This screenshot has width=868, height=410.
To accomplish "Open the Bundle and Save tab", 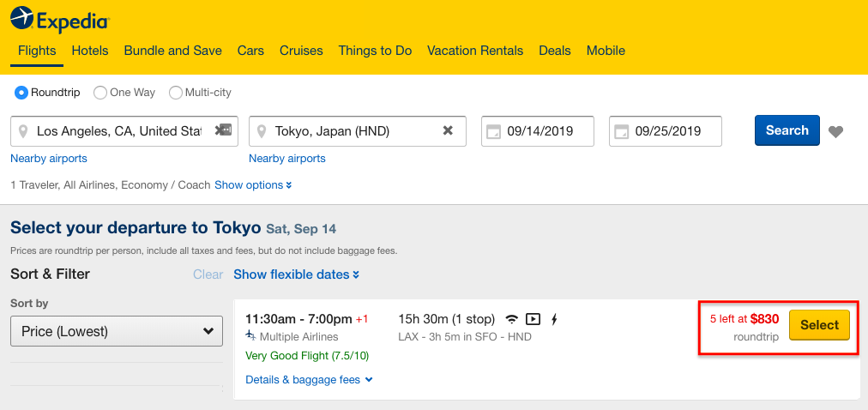I will click(172, 51).
